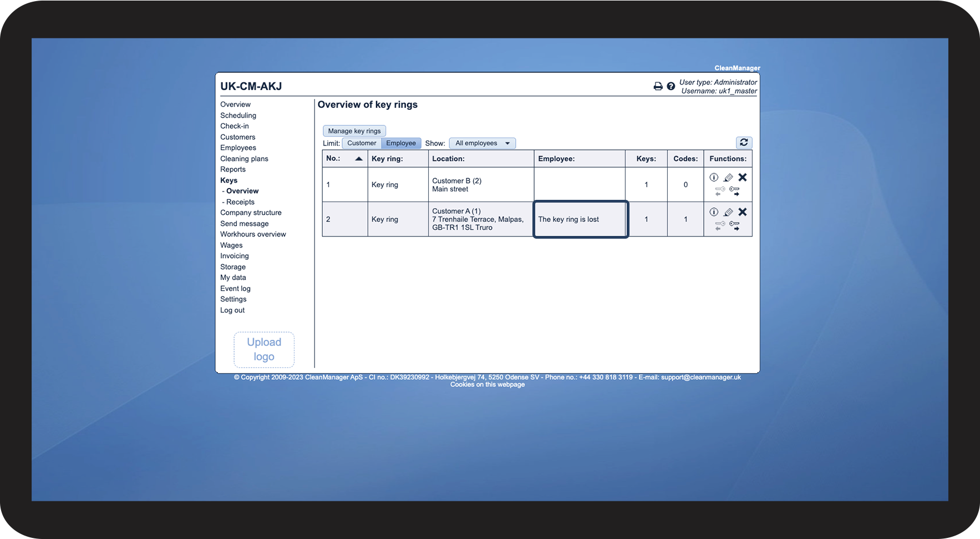Toggle sort arrow in the No. column
Image resolution: width=980 pixels, height=539 pixels.
coord(359,159)
